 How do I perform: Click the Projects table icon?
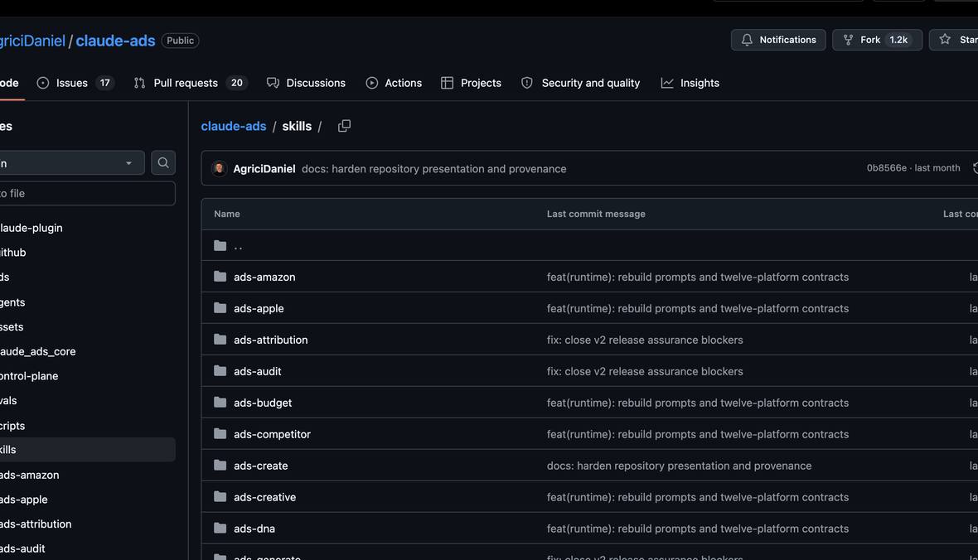pos(447,83)
